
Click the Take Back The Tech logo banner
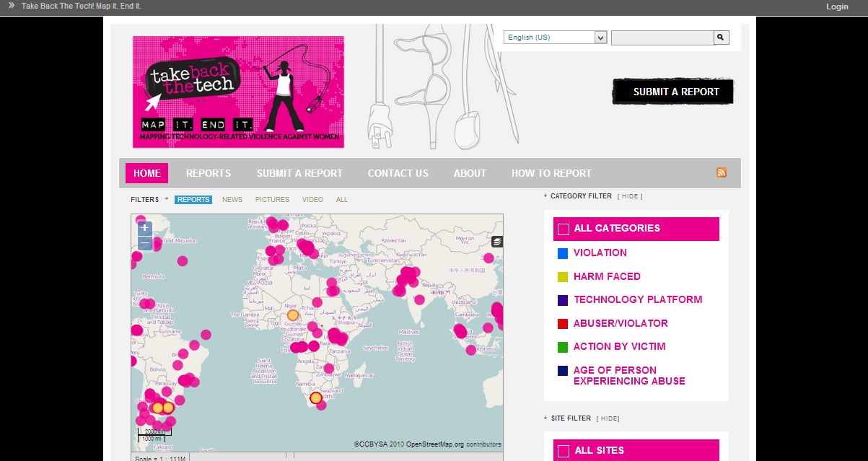coord(238,92)
